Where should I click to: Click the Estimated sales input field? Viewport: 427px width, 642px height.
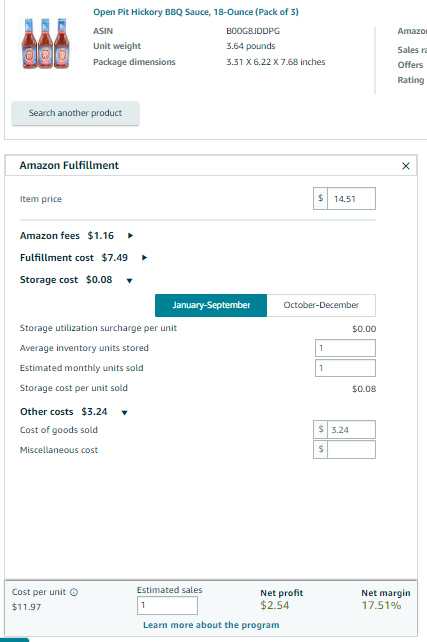(167, 605)
